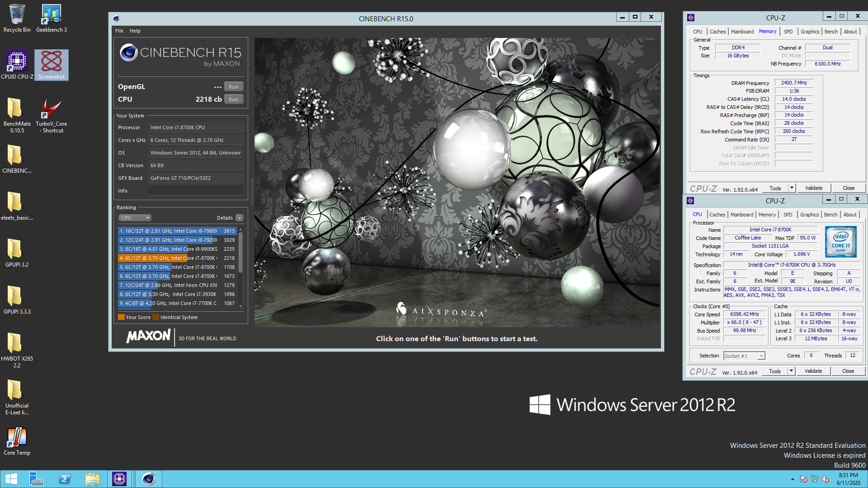Viewport: 868px width, 488px height.
Task: Select the Screenshot desktop icon
Action: (52, 65)
